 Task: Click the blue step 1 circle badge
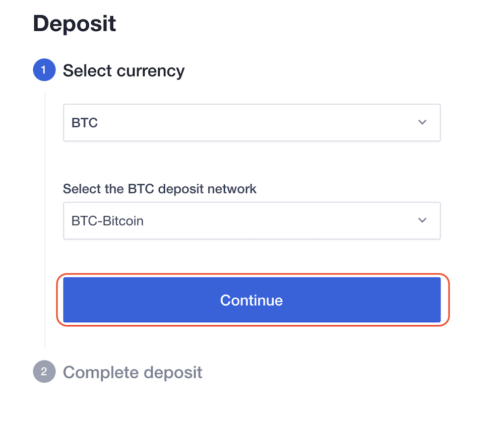click(x=44, y=70)
